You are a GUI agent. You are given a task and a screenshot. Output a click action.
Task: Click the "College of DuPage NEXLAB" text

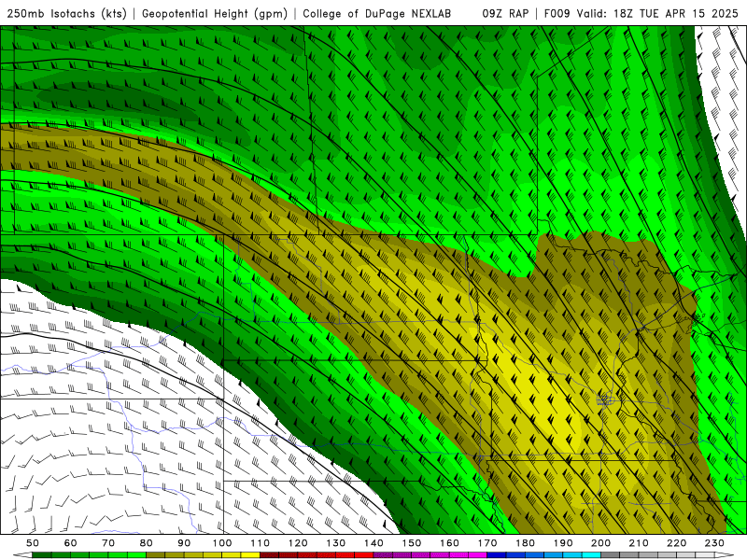[x=377, y=13]
